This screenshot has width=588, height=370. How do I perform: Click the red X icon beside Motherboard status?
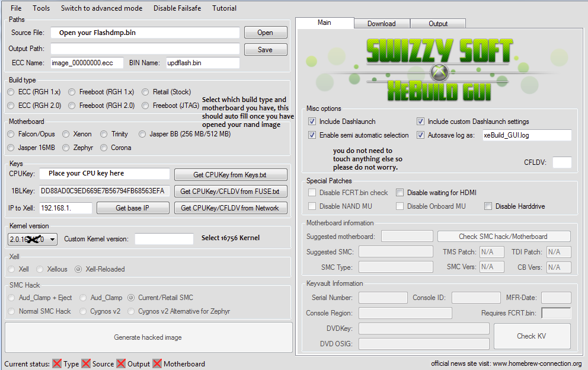point(157,363)
